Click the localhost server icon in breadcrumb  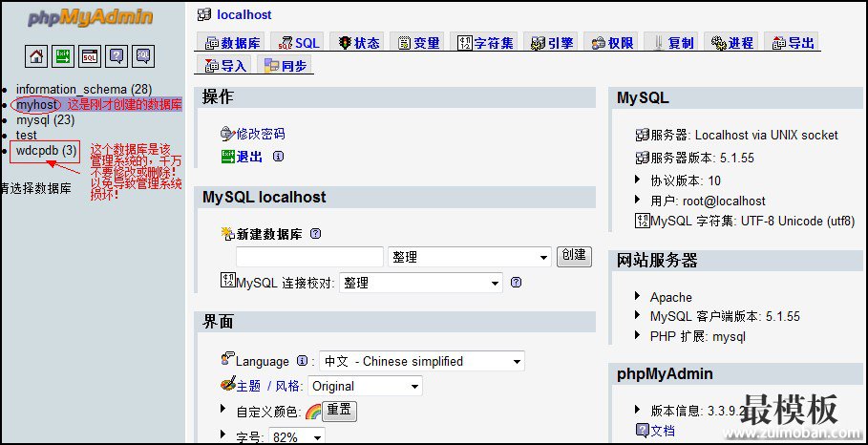[204, 15]
